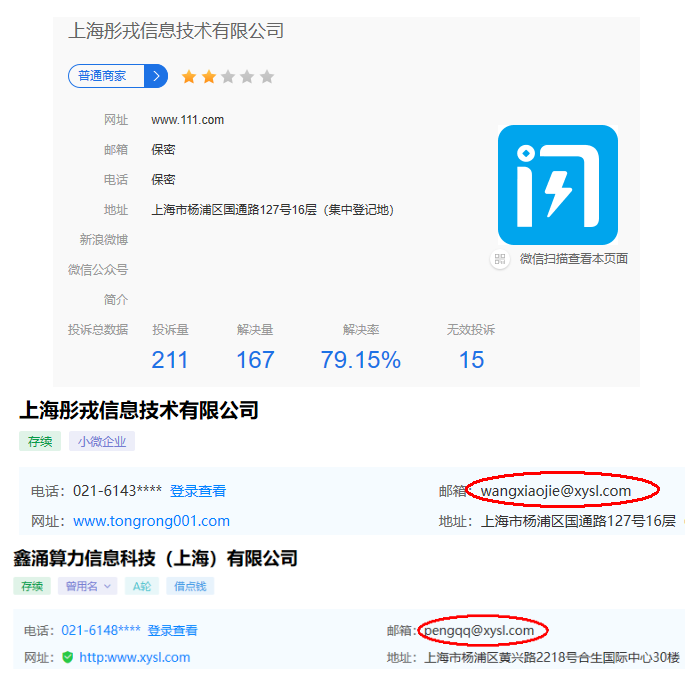Click the arrow next to 普通商家
This screenshot has width=698, height=683.
pyautogui.click(x=156, y=76)
